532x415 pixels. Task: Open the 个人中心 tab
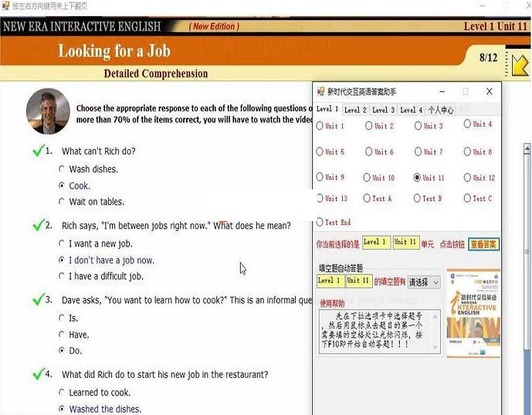coord(441,110)
